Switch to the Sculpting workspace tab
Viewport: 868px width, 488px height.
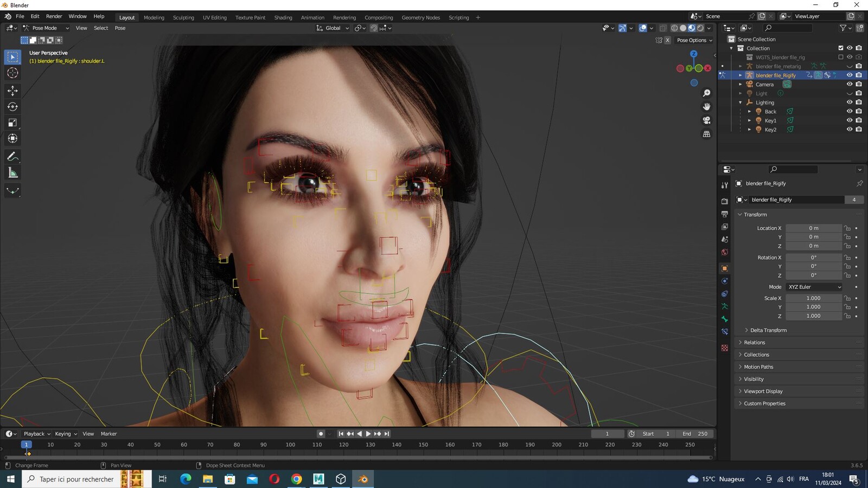[x=183, y=17]
